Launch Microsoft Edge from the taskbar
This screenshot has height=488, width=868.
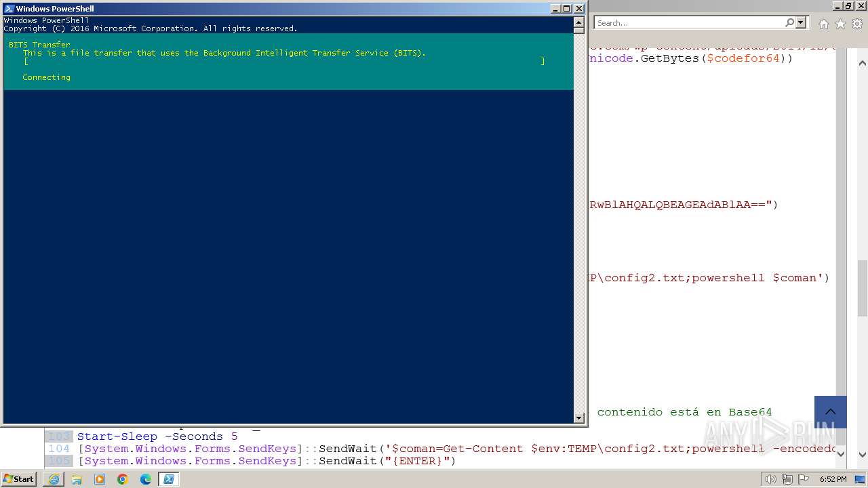click(x=146, y=479)
